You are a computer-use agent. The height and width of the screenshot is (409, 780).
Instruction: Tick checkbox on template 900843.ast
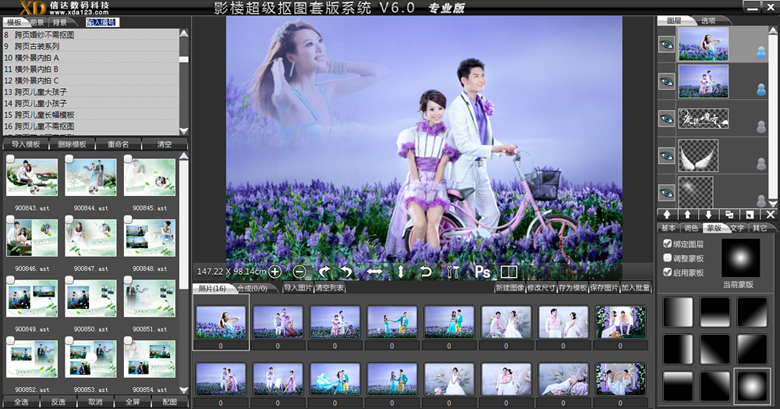pos(10,159)
